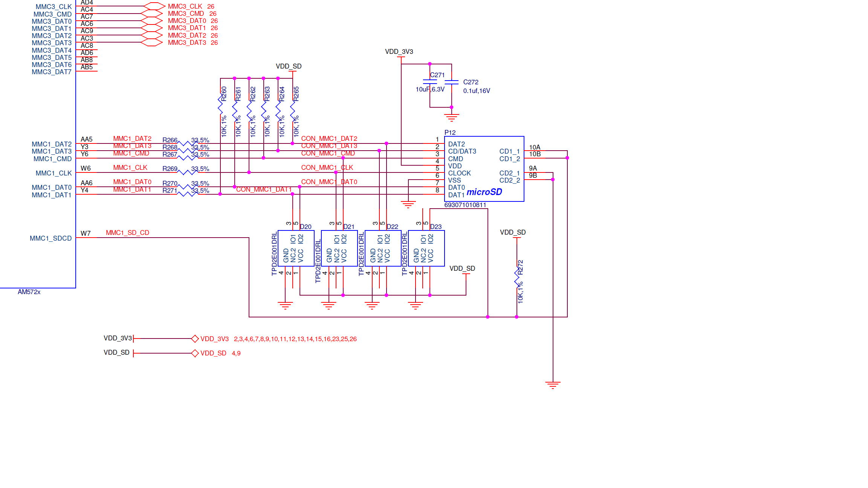868x488 pixels.
Task: Click the ground symbol under VSS wire
Action: pyautogui.click(x=408, y=204)
